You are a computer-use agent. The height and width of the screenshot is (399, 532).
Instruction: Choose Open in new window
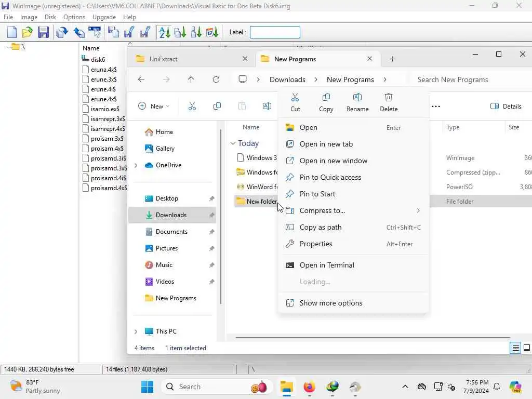[353, 161]
